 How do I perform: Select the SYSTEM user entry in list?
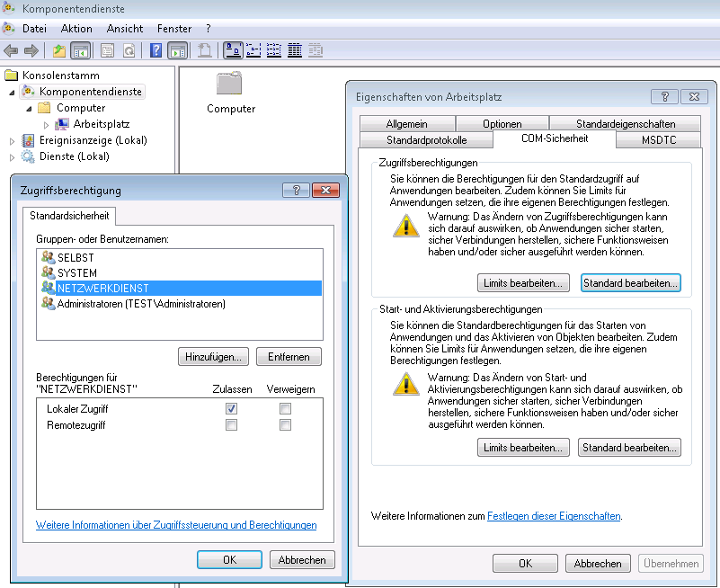coord(76,272)
